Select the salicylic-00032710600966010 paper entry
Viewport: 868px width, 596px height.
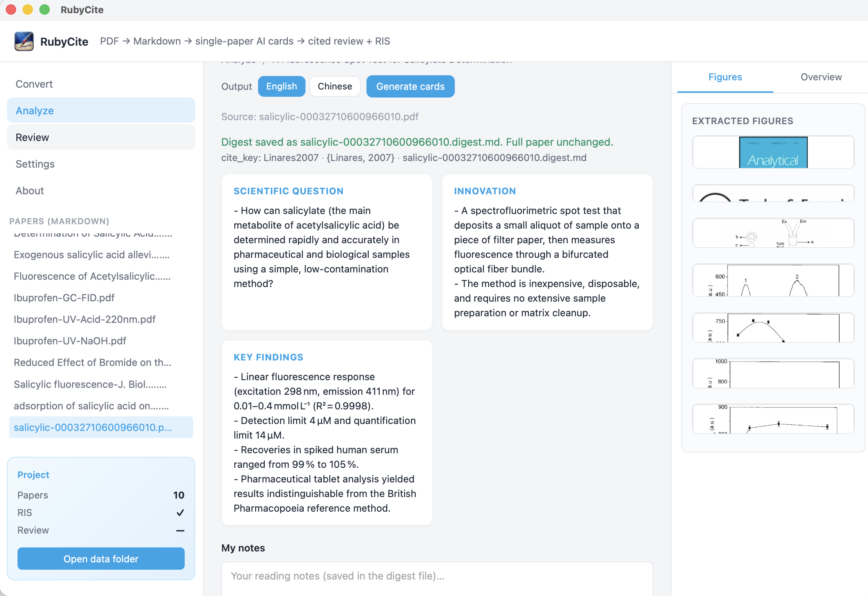tap(101, 427)
